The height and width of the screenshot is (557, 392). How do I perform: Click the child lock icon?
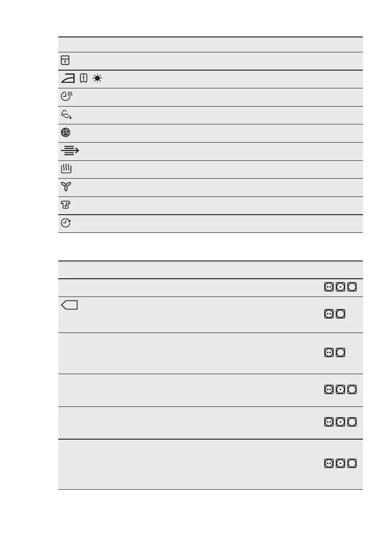pyautogui.click(x=65, y=60)
